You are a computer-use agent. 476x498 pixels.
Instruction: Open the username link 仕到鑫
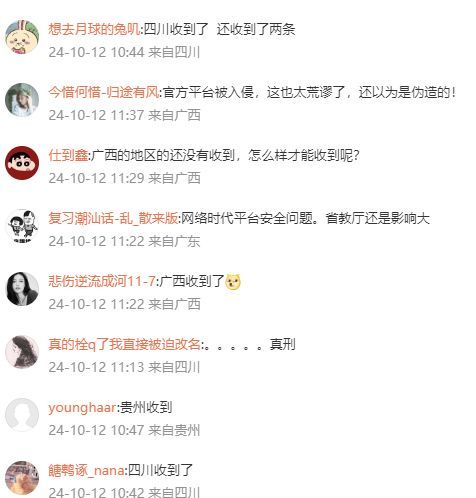coord(68,155)
